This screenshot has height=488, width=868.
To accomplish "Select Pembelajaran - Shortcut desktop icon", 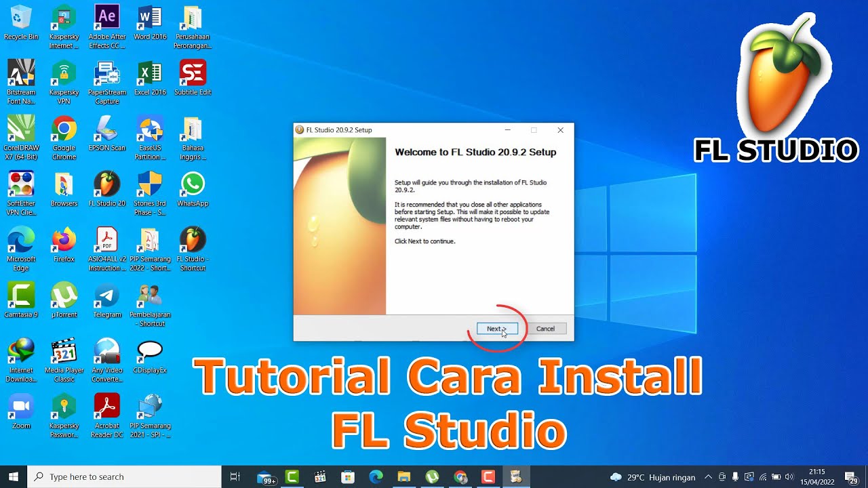I will pos(150,305).
